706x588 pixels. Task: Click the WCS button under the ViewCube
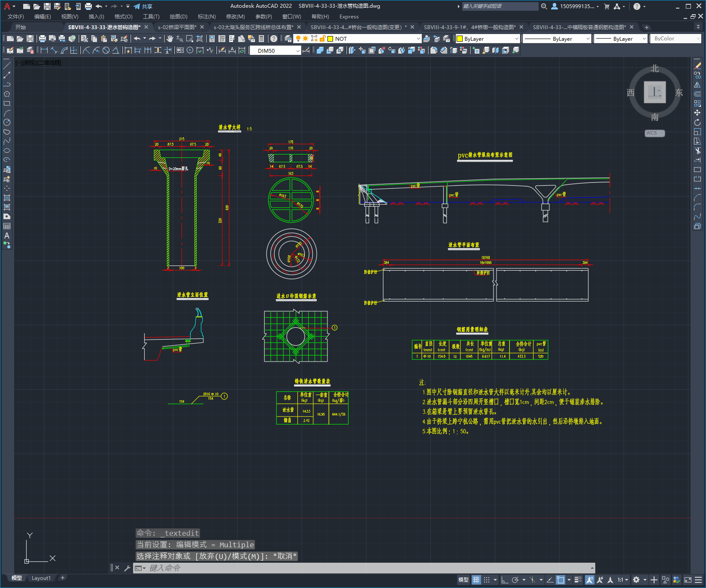point(654,133)
